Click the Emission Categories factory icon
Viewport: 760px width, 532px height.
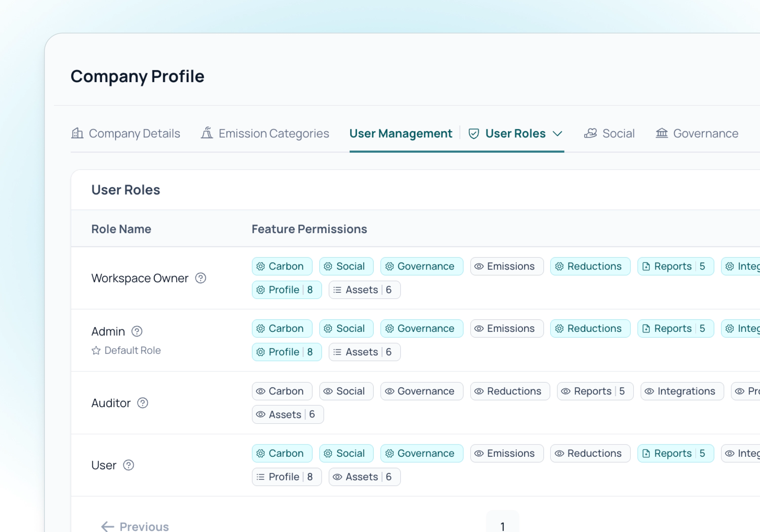pyautogui.click(x=207, y=133)
